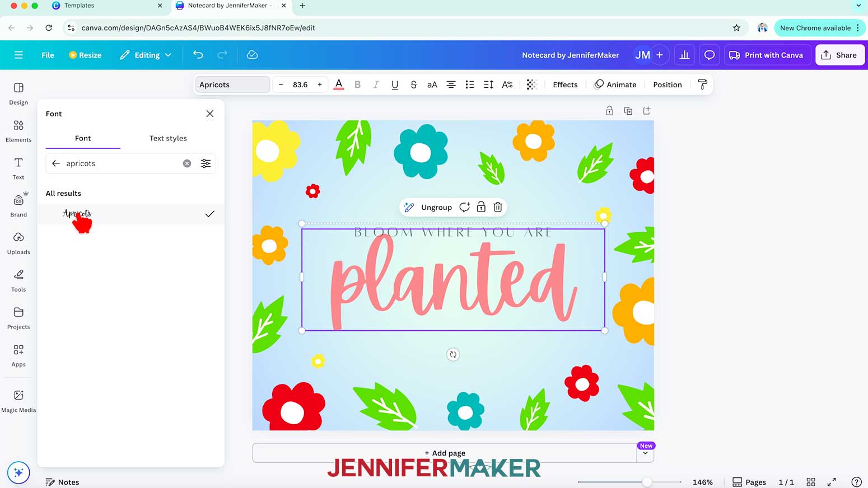The image size is (868, 488).
Task: Switch to the Text styles tab
Action: [168, 138]
